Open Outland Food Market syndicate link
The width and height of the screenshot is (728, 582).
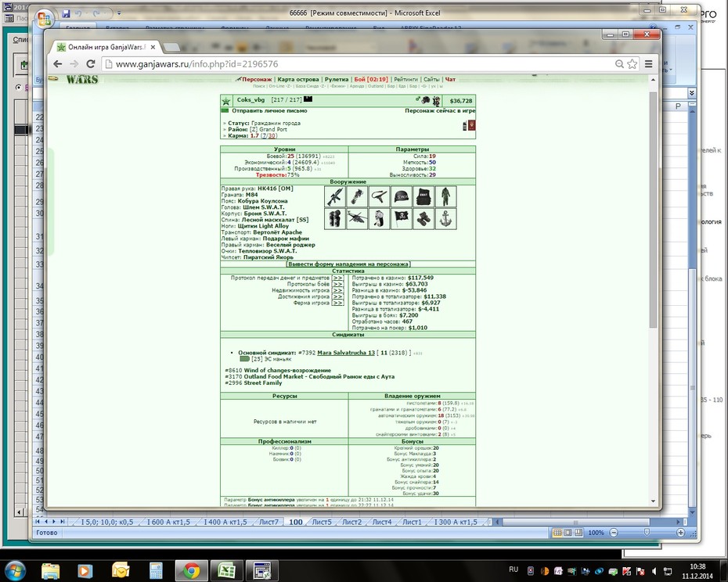click(319, 376)
